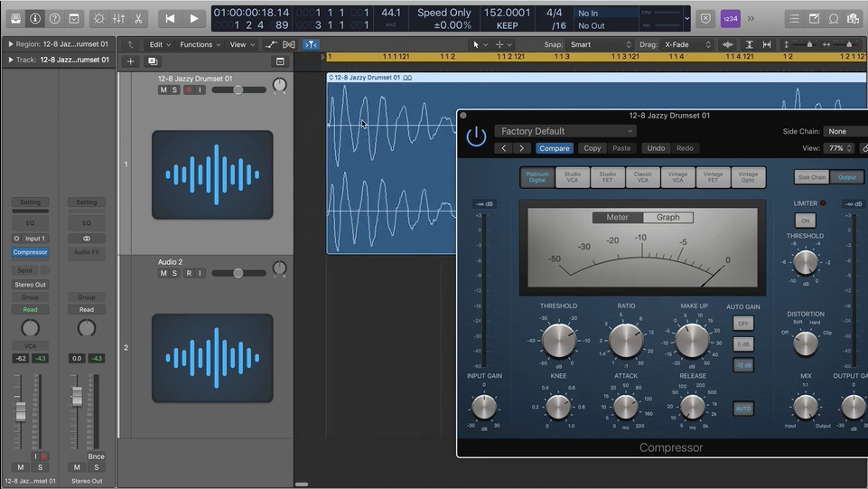Turn the Limiter ON in Compressor

805,221
